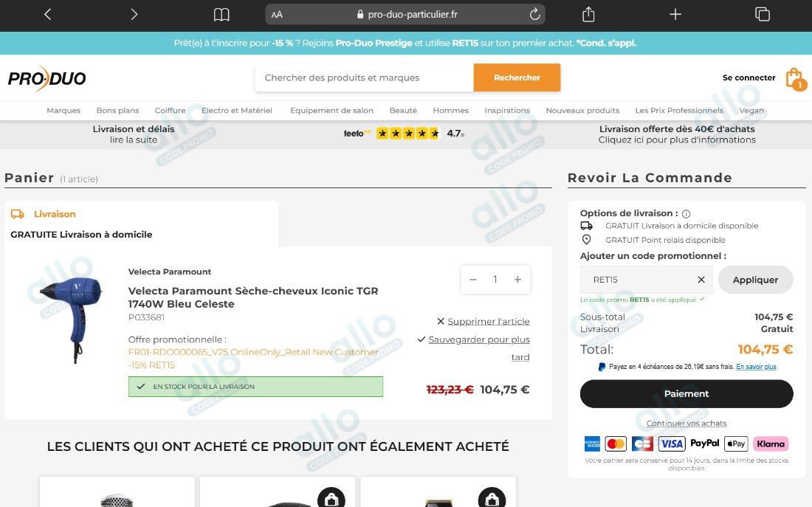
Task: Clear the promo code with the X icon
Action: pos(701,280)
